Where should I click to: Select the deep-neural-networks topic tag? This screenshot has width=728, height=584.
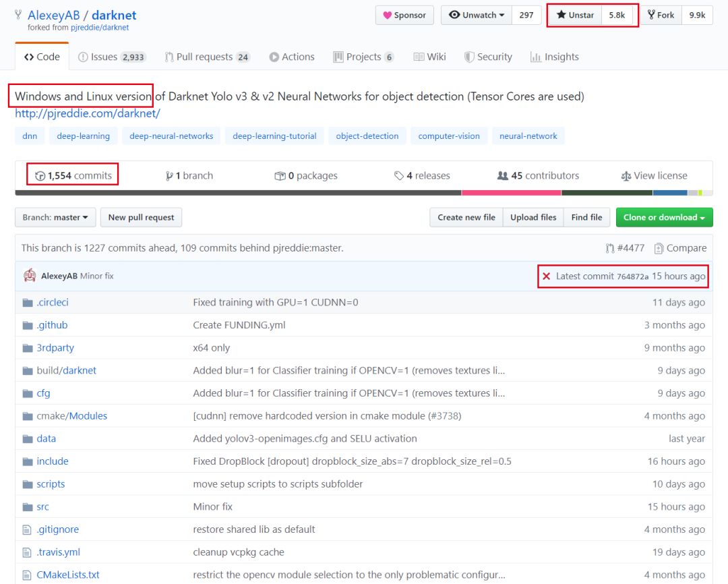click(171, 136)
